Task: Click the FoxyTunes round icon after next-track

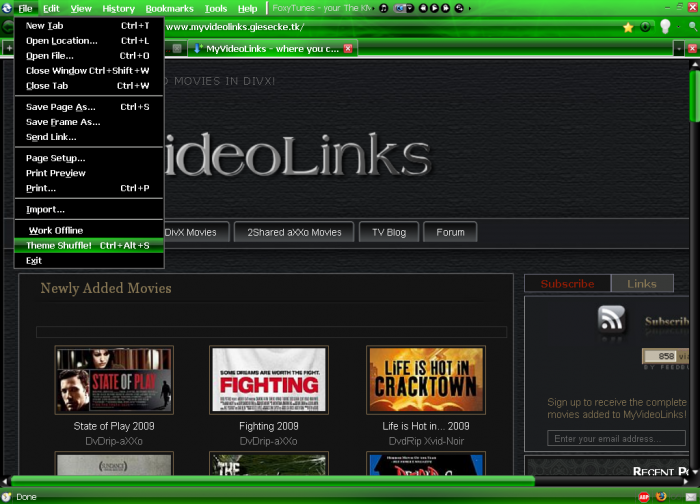Action: 459,8
